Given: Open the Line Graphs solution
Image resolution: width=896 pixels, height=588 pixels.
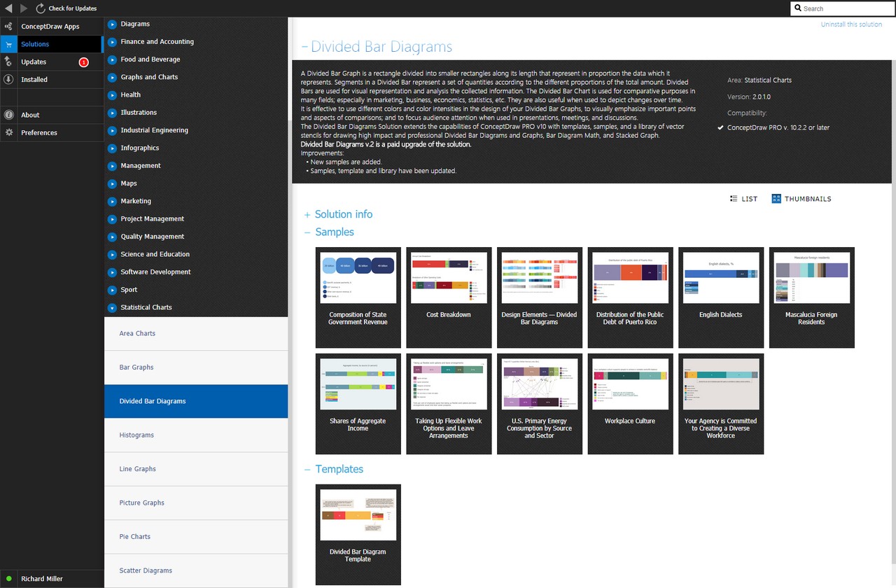Looking at the screenshot, I should click(x=196, y=469).
